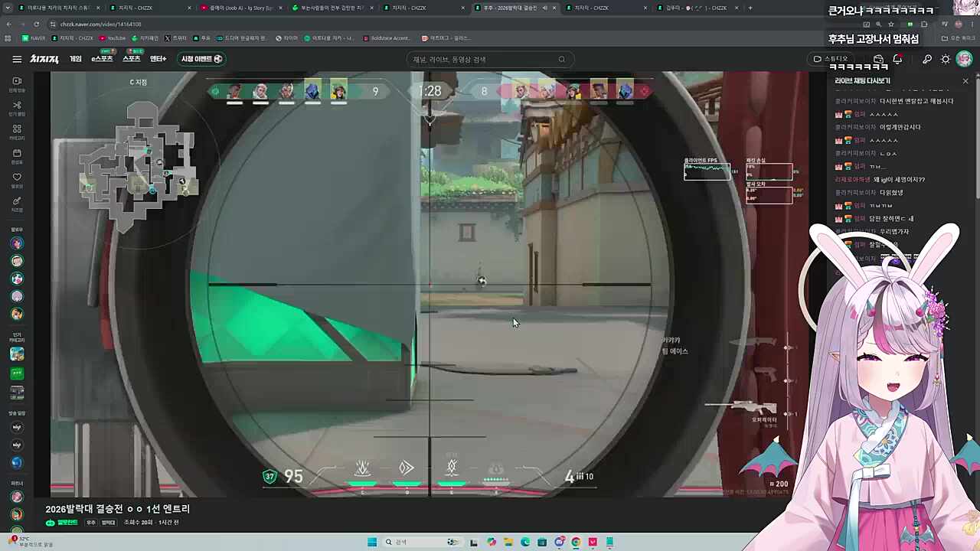Open the bookmarks apps grid icon

point(8,38)
